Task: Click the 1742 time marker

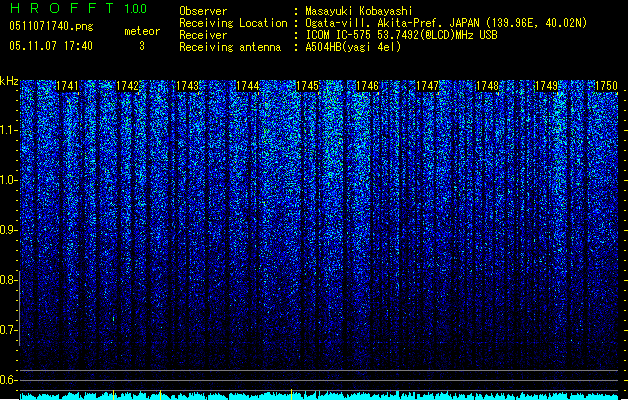Action: [x=128, y=86]
